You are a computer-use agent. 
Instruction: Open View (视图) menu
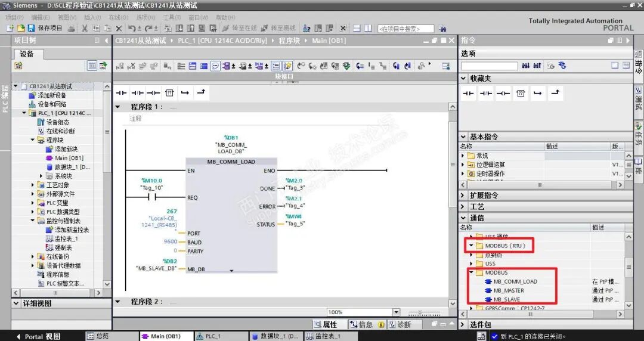click(x=67, y=17)
